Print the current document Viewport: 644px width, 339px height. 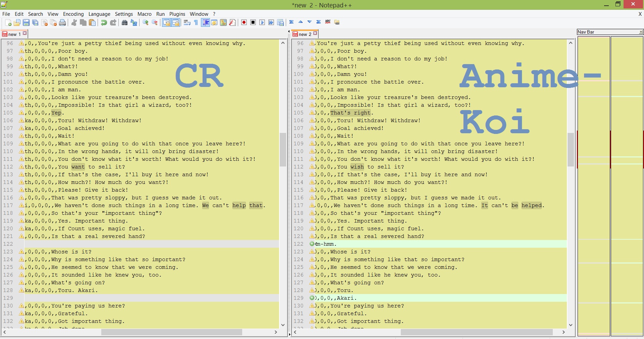[x=62, y=22]
